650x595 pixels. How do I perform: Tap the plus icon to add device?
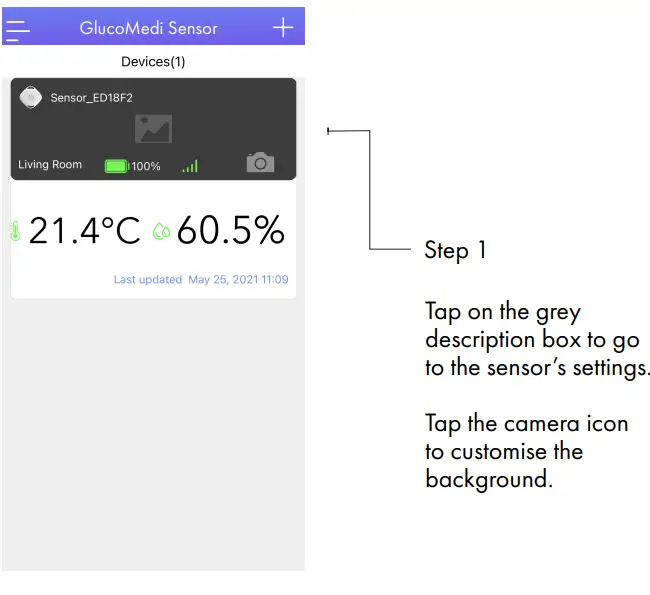(x=283, y=28)
